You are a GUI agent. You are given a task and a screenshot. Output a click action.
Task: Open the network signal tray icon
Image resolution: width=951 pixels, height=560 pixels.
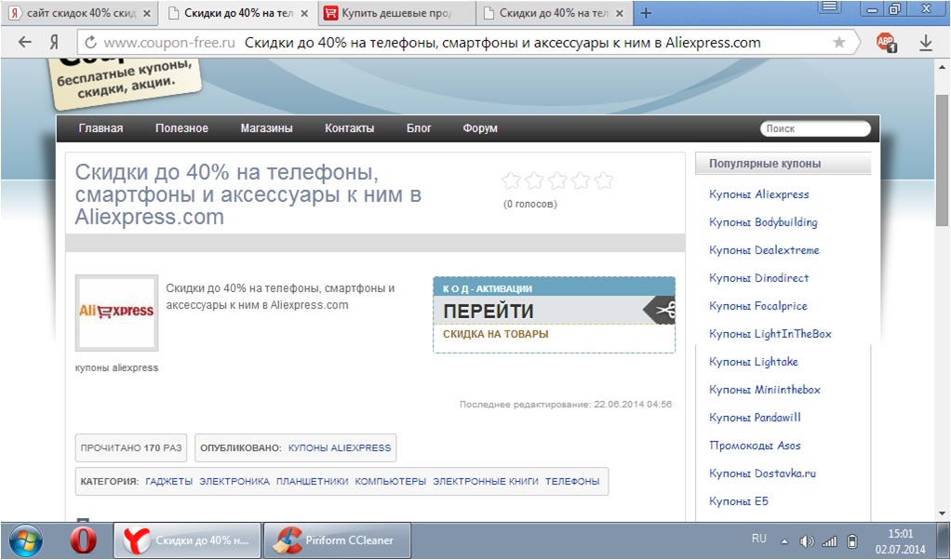coord(829,541)
